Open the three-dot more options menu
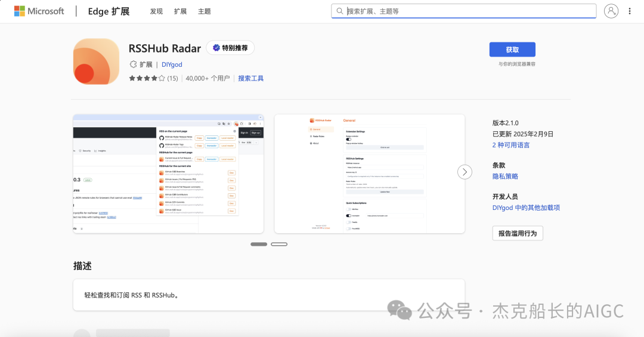This screenshot has height=337, width=644. [630, 11]
